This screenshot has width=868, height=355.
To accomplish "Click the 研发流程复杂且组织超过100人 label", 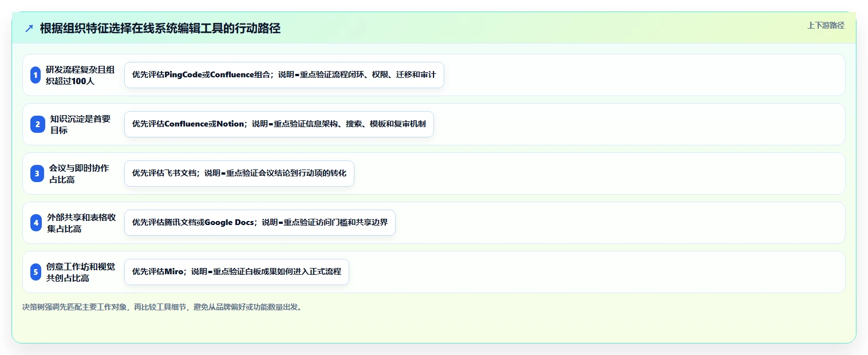I will click(x=80, y=75).
